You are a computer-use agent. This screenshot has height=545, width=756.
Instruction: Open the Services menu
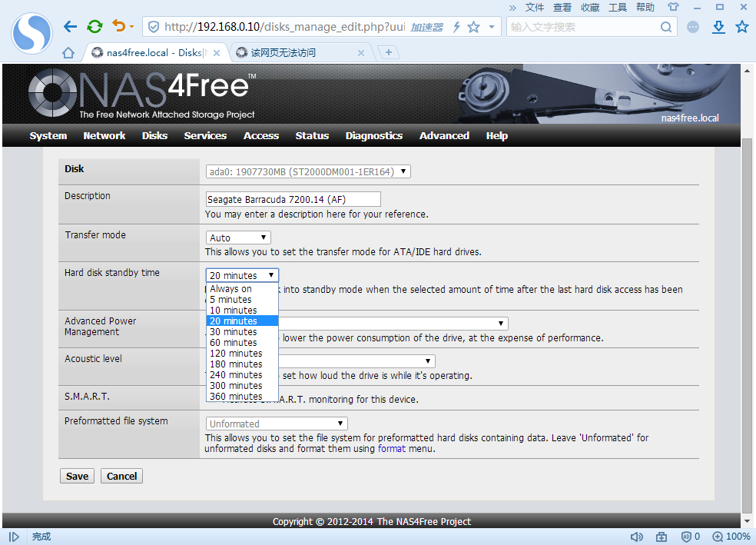(x=205, y=135)
